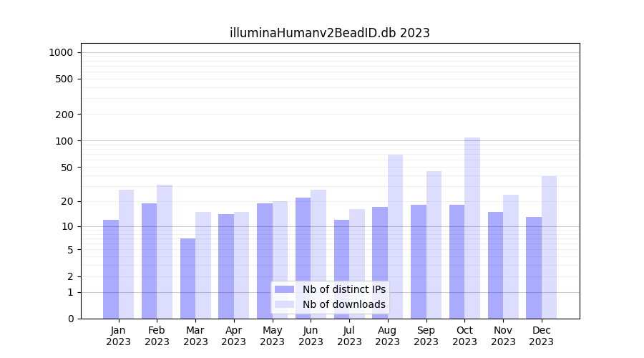Screen dimensions: 644x358
Task: Click the Aug 2023 downloads bar
Action: (x=395, y=236)
